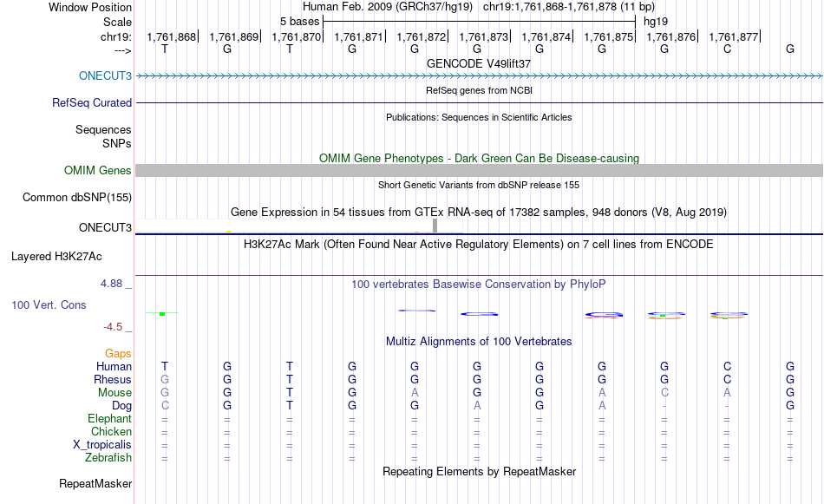Image resolution: width=824 pixels, height=504 pixels.
Task: Click the 'Scale' track label
Action: tap(117, 22)
